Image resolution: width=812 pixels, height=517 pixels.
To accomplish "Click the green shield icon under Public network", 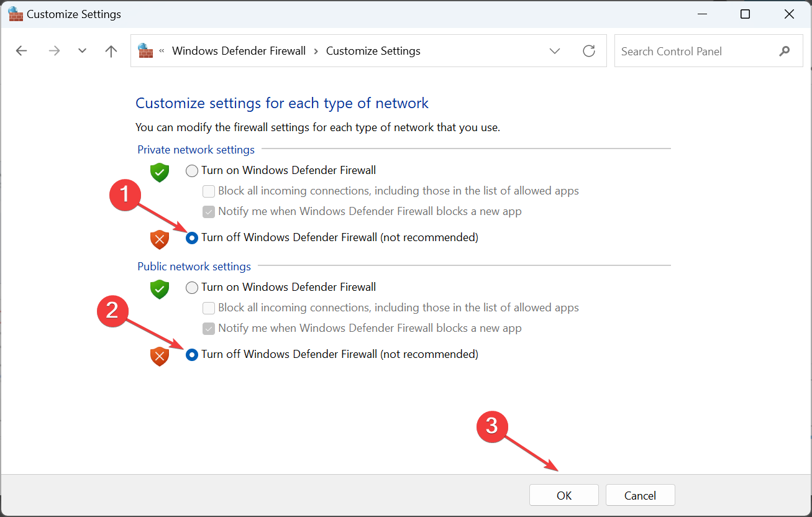I will (160, 290).
